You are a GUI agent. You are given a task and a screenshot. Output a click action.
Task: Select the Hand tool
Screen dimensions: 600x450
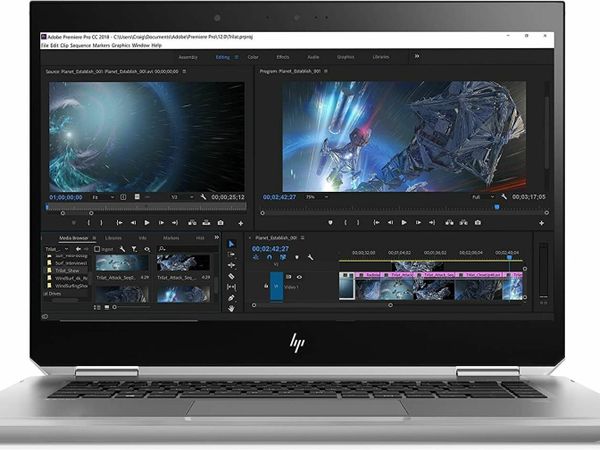231,308
